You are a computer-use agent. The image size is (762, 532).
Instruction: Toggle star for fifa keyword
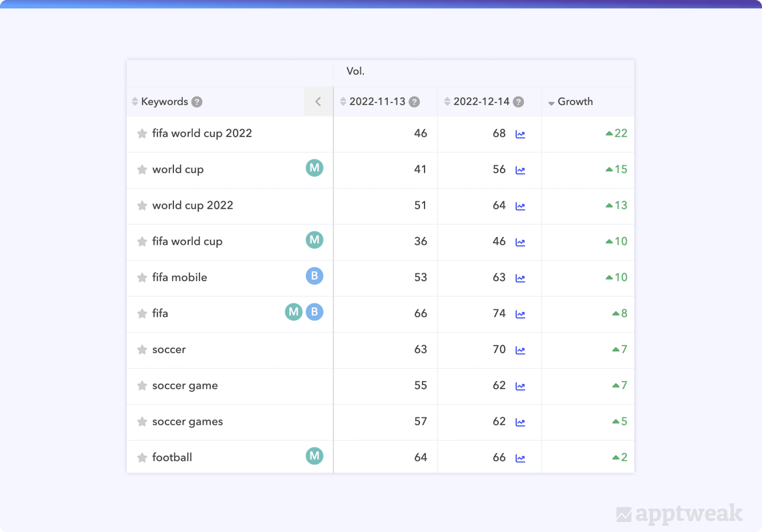click(x=142, y=314)
